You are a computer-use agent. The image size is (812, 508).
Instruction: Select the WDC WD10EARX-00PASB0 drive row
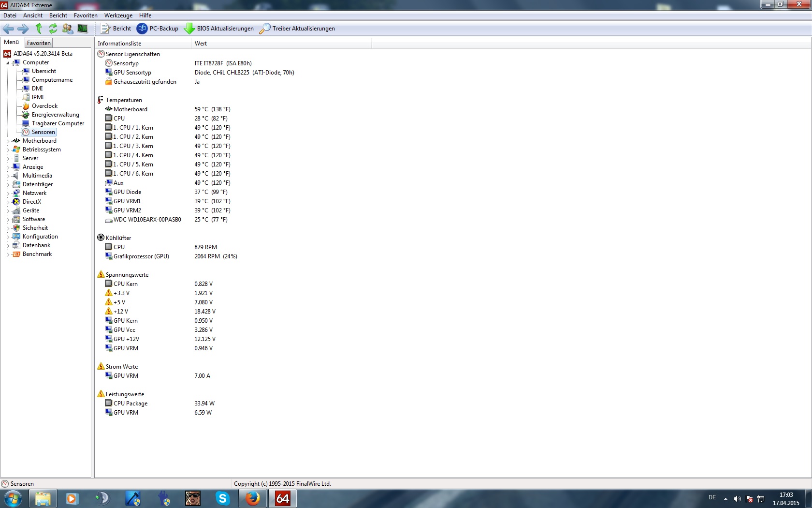(167, 220)
